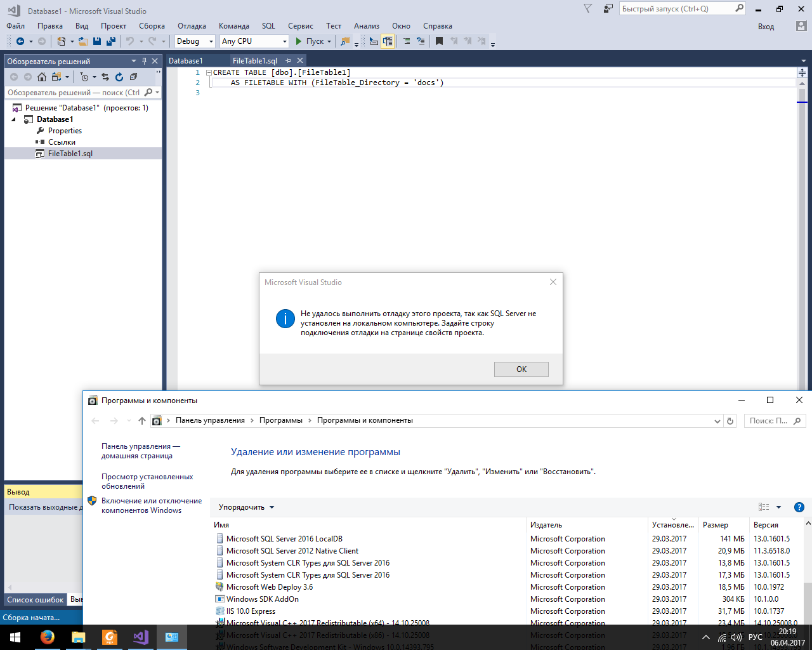Open the Сервис menu
Screen dimensions: 812x650
coord(300,26)
